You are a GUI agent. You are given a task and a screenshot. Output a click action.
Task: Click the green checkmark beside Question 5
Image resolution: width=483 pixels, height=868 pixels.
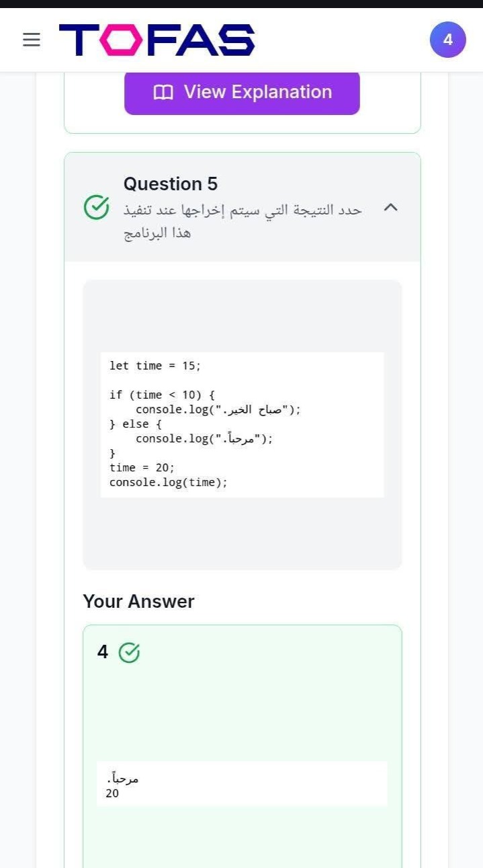(96, 208)
